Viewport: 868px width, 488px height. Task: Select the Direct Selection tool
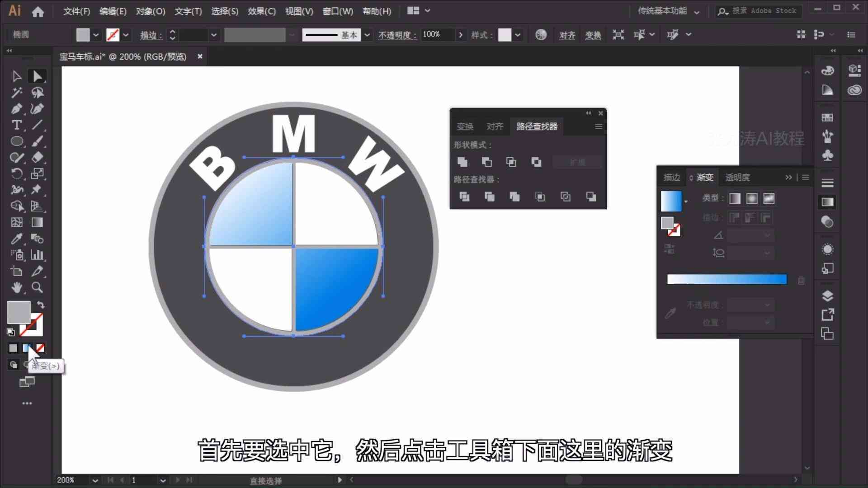[37, 76]
